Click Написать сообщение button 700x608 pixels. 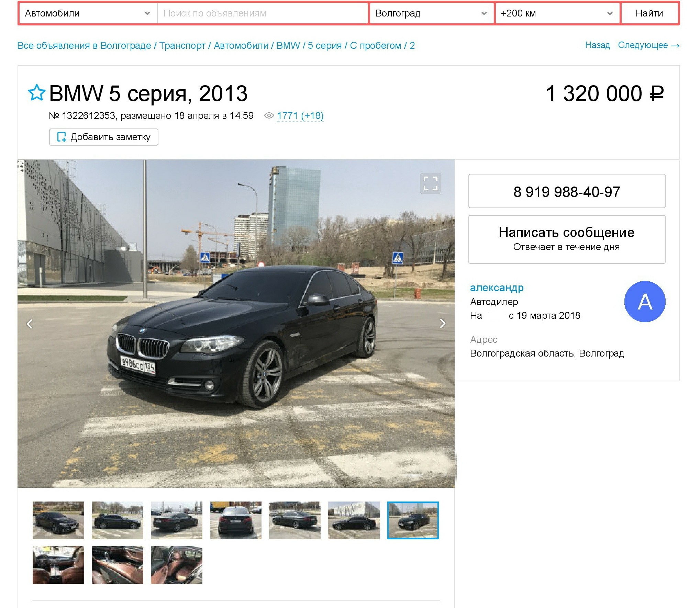coord(566,239)
